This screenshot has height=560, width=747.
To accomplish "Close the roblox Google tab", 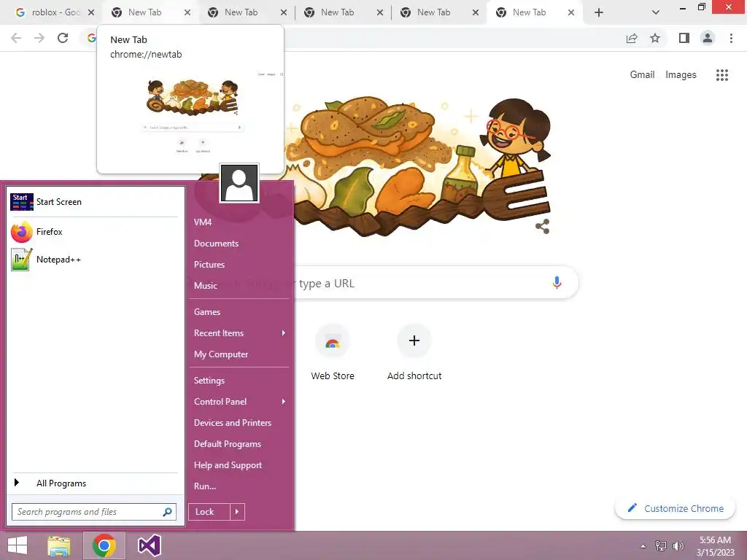I will point(91,12).
